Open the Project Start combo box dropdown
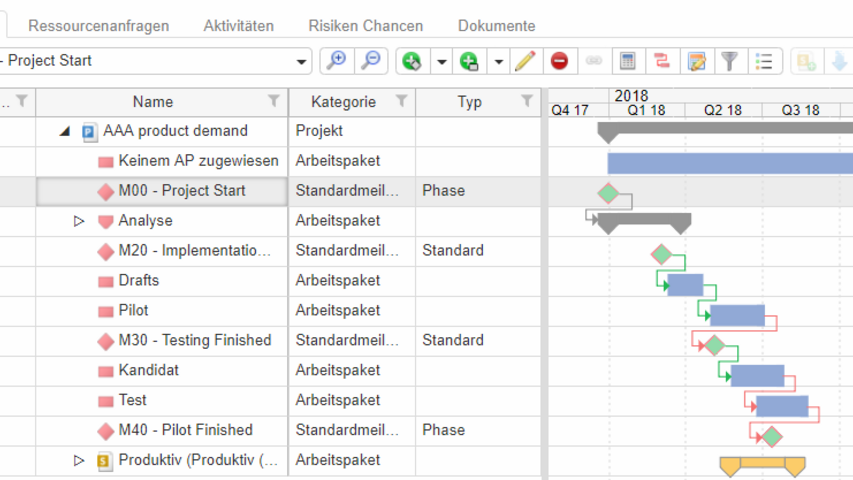This screenshot has width=853, height=480. 302,61
